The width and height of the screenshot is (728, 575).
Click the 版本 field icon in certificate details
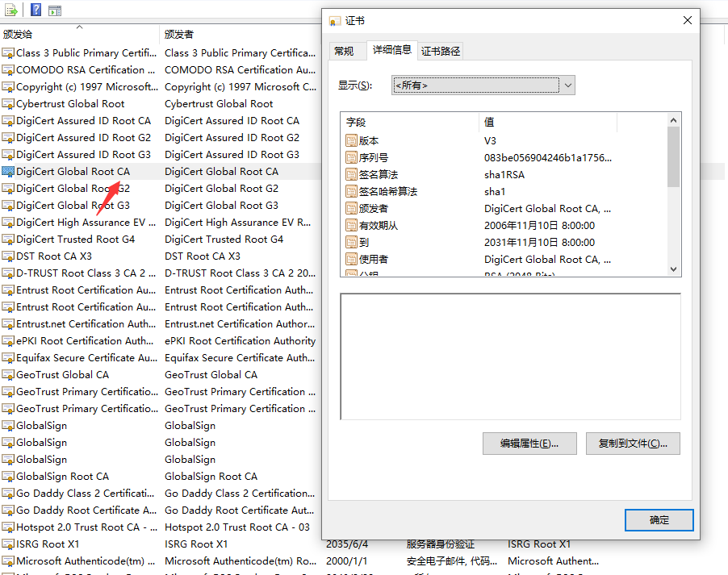click(351, 140)
